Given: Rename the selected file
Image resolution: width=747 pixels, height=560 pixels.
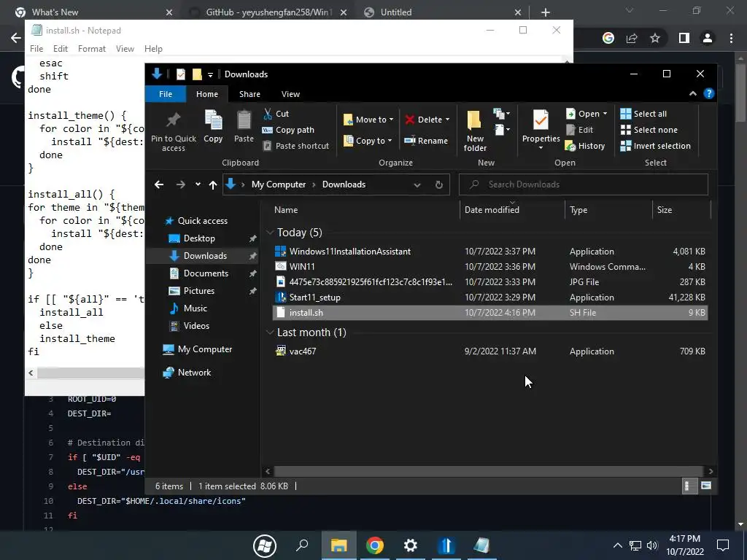Looking at the screenshot, I should pos(426,141).
